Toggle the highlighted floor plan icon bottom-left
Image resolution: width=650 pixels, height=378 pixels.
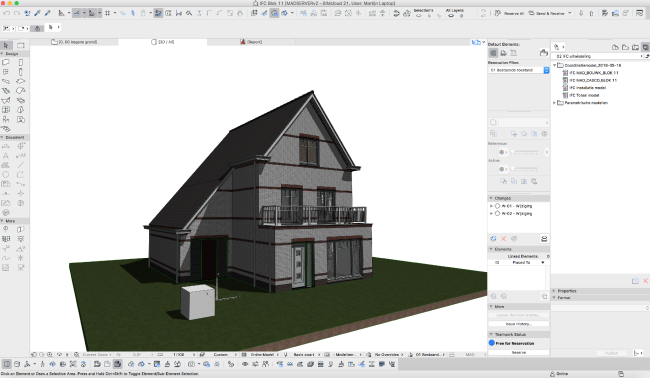pos(7,364)
